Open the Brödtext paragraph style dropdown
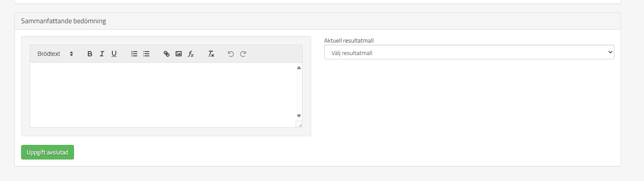The height and width of the screenshot is (181, 644). coord(55,54)
